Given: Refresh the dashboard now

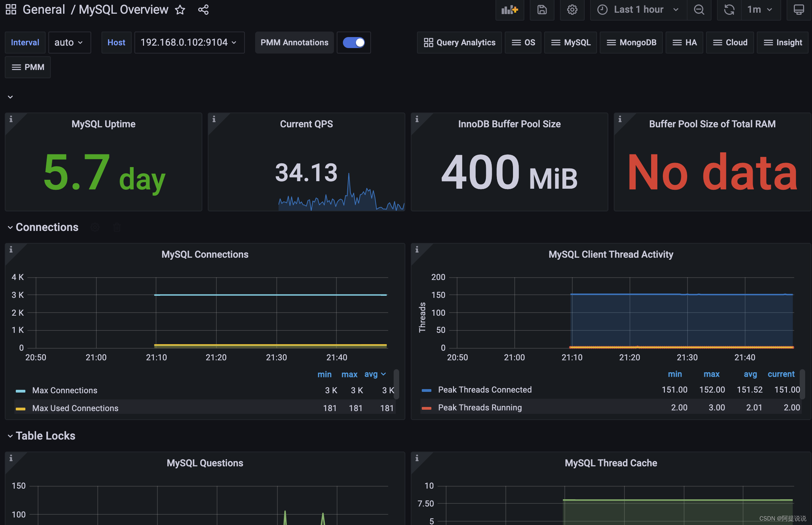Looking at the screenshot, I should 729,10.
